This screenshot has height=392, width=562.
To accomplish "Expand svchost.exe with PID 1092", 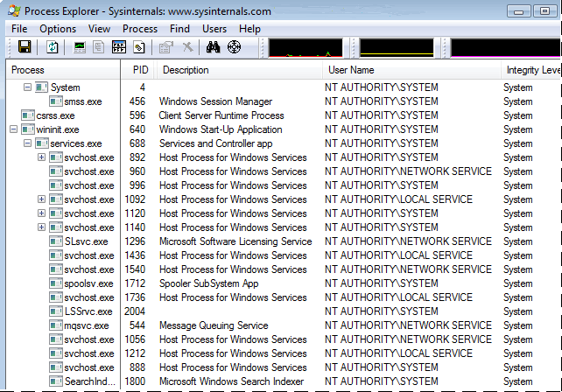I will click(x=41, y=199).
